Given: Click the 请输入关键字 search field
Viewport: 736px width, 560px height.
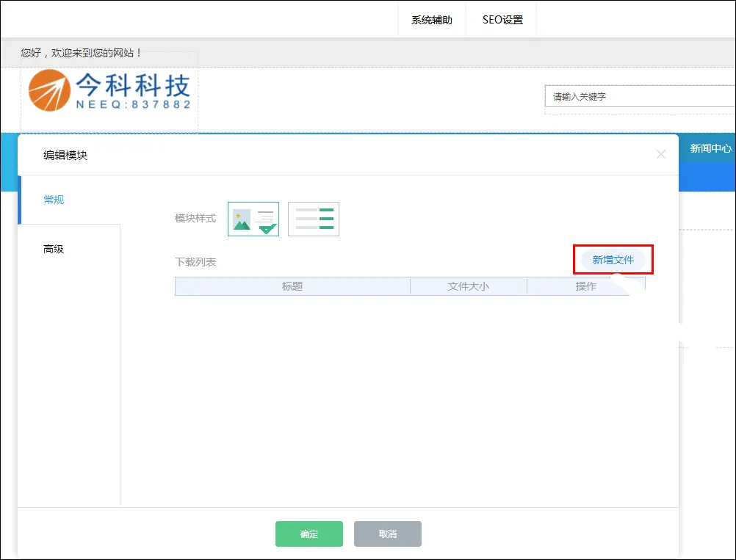Looking at the screenshot, I should (638, 96).
